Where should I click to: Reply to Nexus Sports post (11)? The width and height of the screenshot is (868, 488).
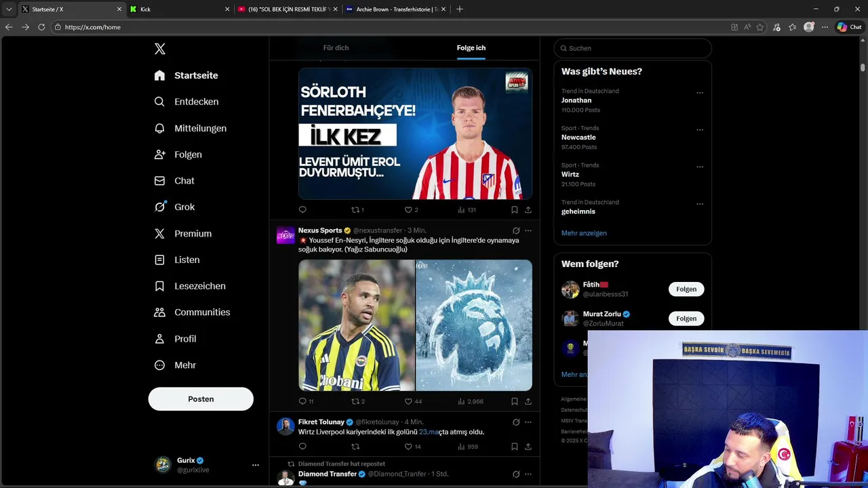click(306, 401)
